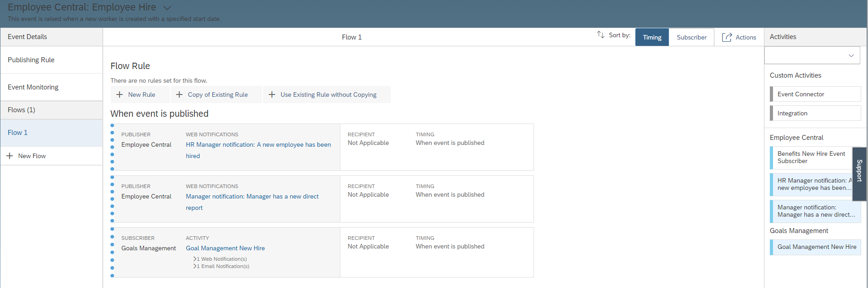Screen dimensions: 868x288
Task: Click the sort arrows icon beside Sort by
Action: [x=601, y=35]
